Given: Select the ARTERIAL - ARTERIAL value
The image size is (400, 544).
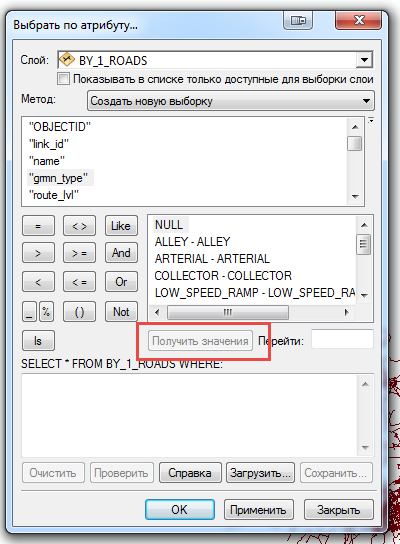Looking at the screenshot, I should pos(212,258).
